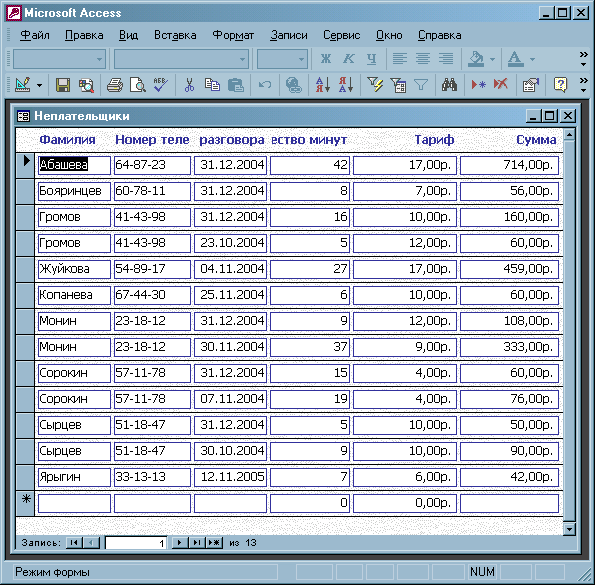The width and height of the screenshot is (595, 585).
Task: Click the new record navigation button
Action: 214,543
